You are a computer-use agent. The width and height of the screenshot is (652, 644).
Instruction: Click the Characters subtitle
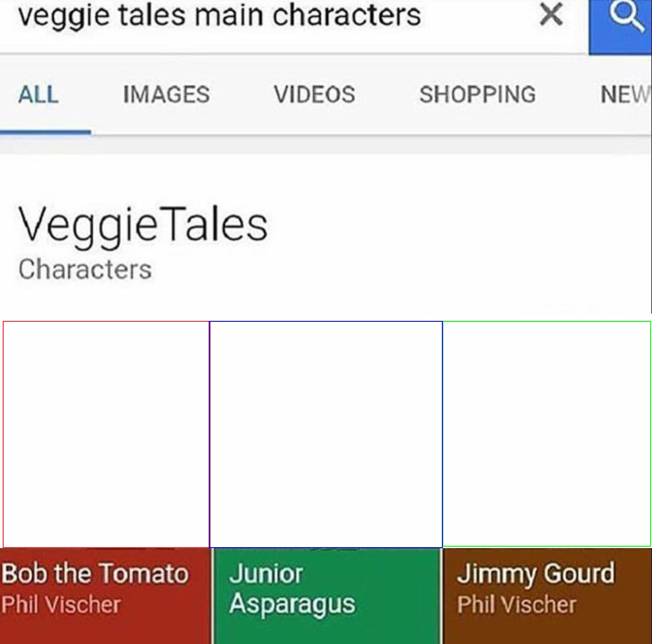tap(85, 270)
